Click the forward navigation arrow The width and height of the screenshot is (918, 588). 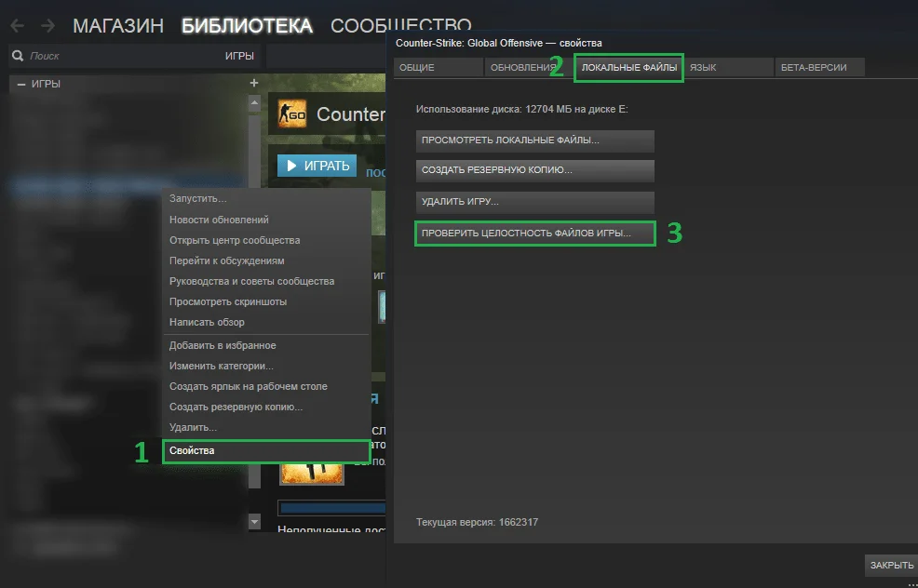pyautogui.click(x=48, y=25)
